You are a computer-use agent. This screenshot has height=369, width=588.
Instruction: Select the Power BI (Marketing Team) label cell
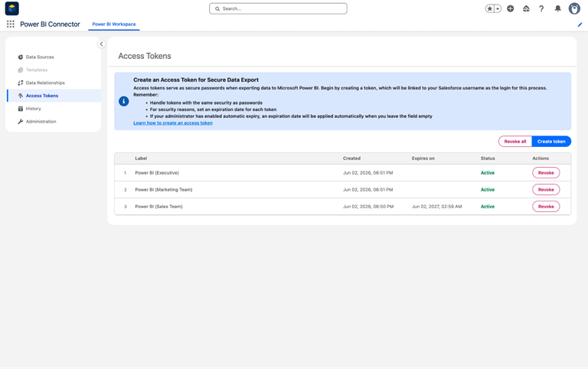pyautogui.click(x=164, y=190)
